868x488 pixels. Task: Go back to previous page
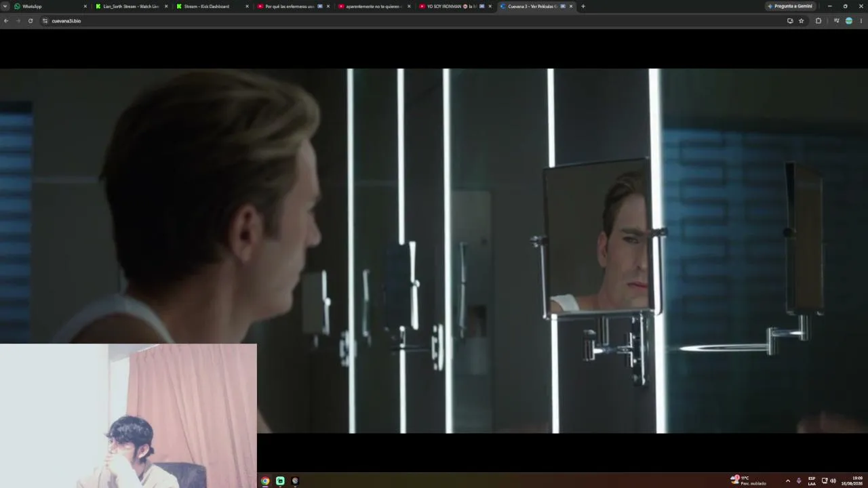tap(6, 21)
